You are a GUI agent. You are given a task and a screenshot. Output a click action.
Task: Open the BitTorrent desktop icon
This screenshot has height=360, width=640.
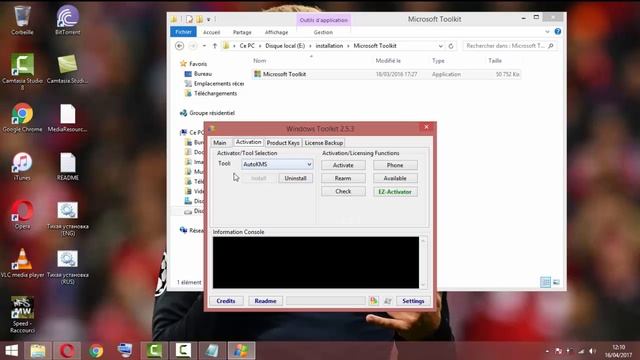pyautogui.click(x=67, y=20)
